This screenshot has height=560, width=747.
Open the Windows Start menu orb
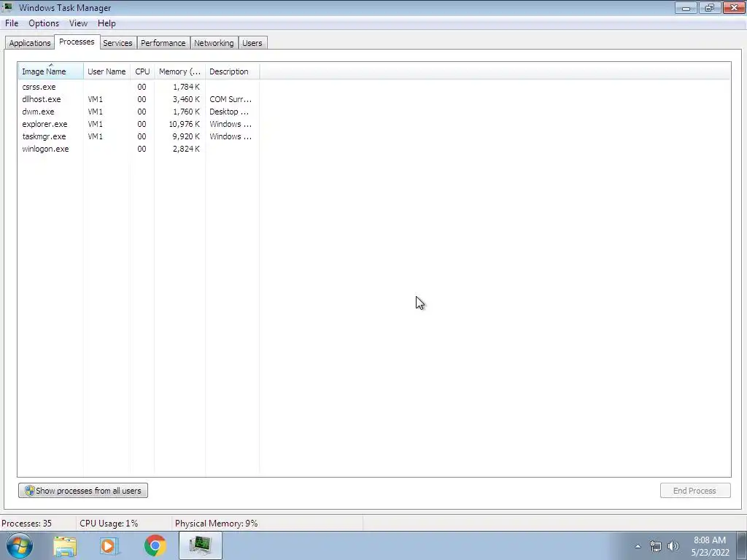pyautogui.click(x=20, y=545)
